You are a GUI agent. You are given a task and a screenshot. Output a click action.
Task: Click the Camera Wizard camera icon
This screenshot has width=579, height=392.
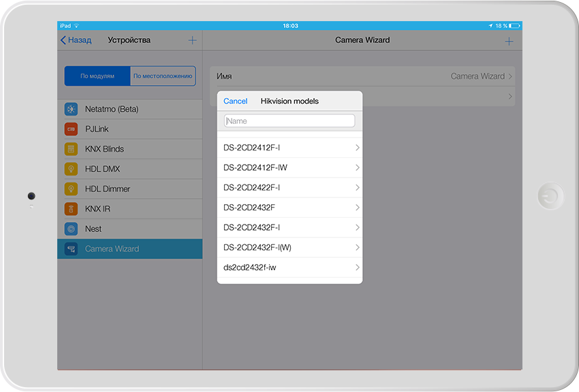tap(71, 249)
